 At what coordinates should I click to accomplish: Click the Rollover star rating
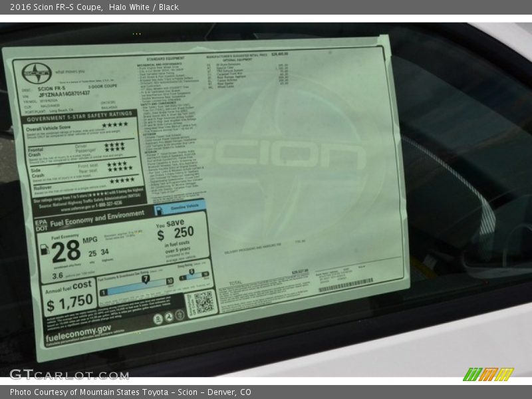(122, 180)
